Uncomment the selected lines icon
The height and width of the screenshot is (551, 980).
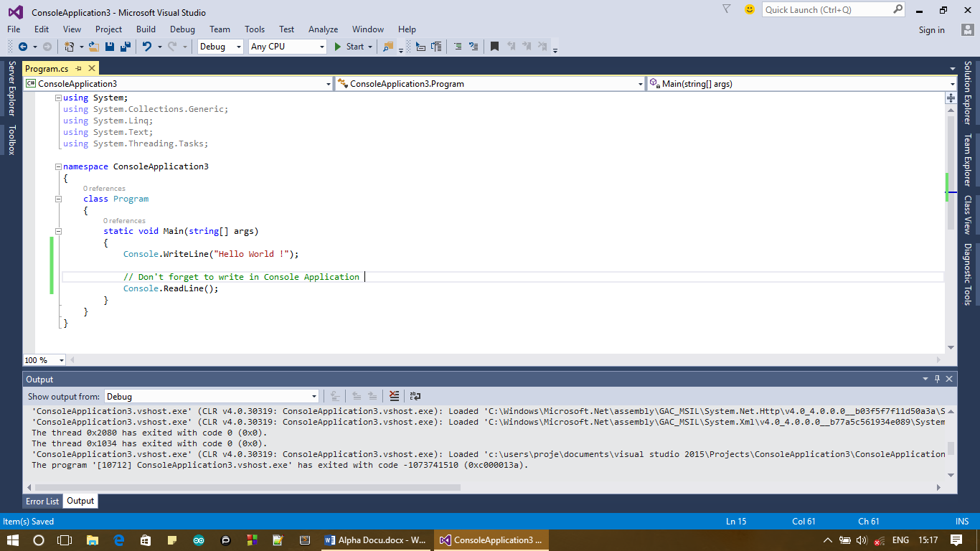(473, 46)
